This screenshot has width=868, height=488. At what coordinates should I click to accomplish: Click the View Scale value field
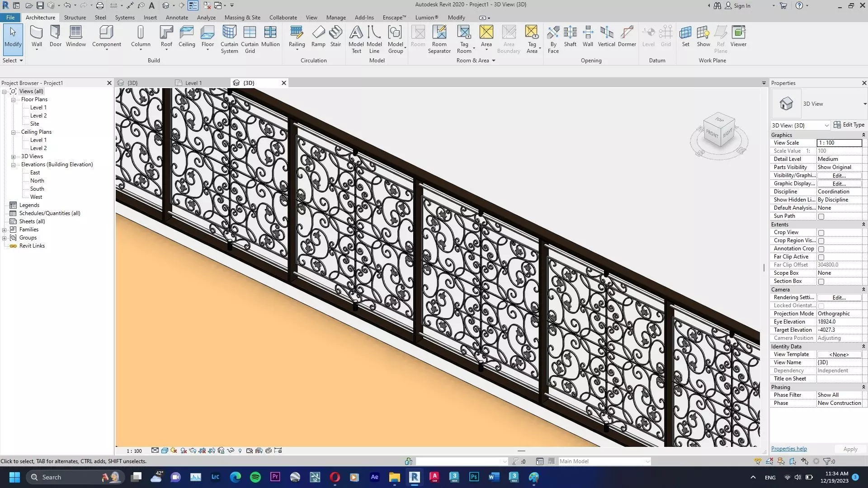pyautogui.click(x=839, y=143)
